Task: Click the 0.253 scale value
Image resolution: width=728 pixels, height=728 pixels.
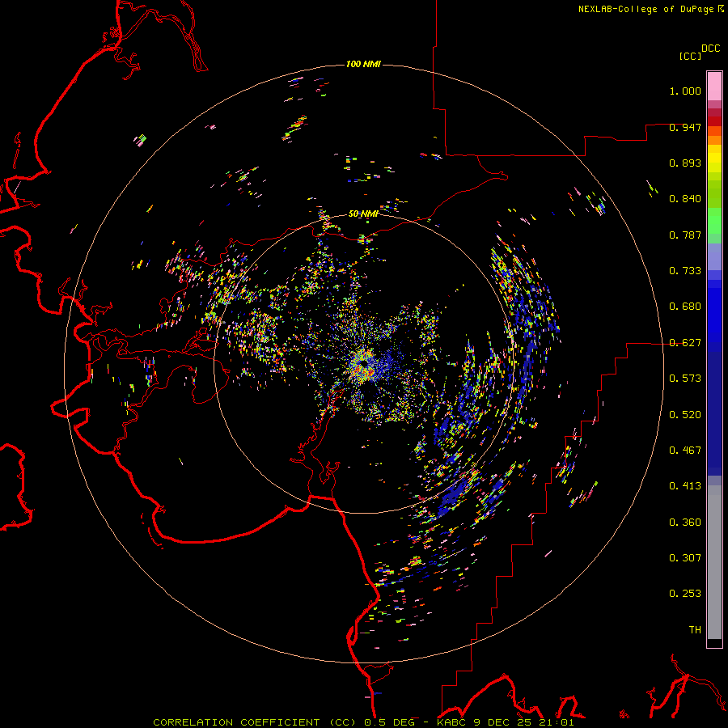Action: [x=685, y=594]
